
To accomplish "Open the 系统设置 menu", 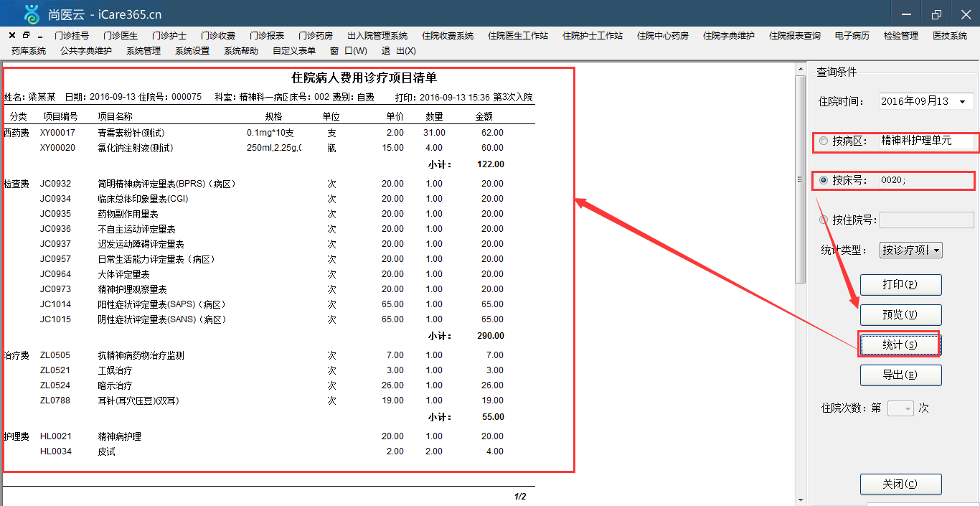I will (x=192, y=51).
